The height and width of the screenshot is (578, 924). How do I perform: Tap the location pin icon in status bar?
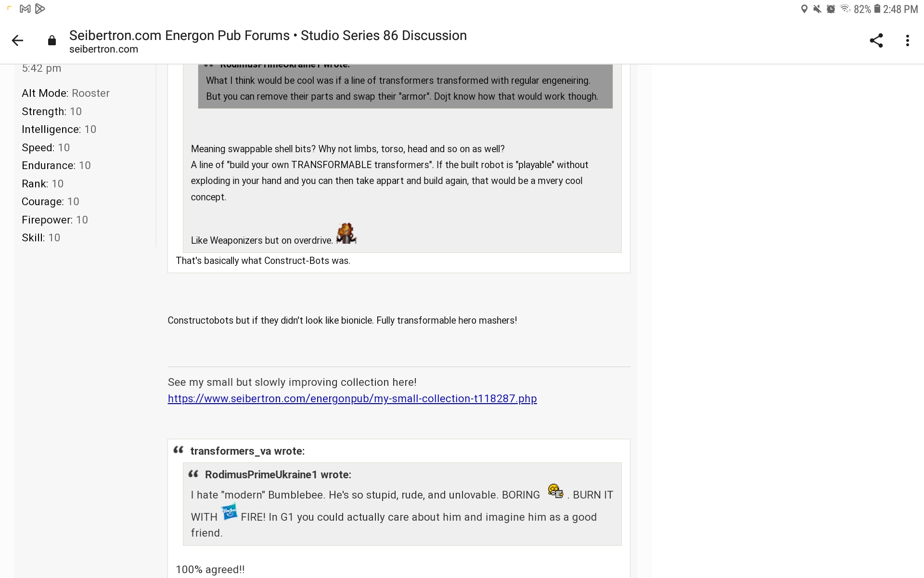coord(804,9)
